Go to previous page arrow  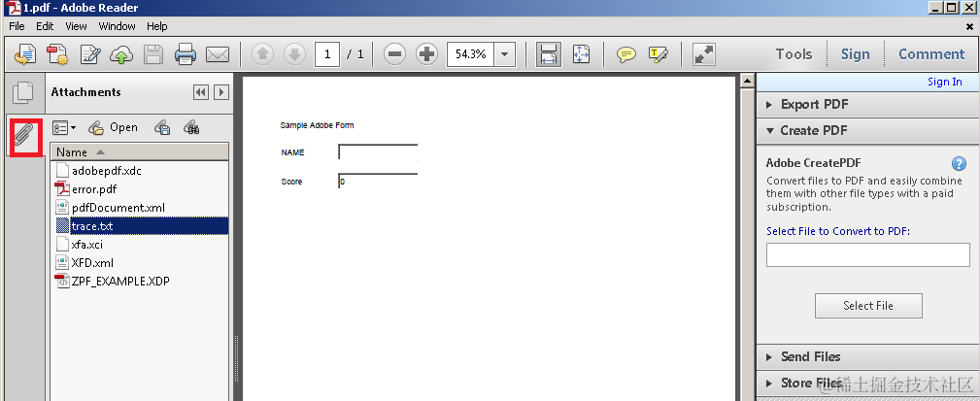click(x=262, y=54)
